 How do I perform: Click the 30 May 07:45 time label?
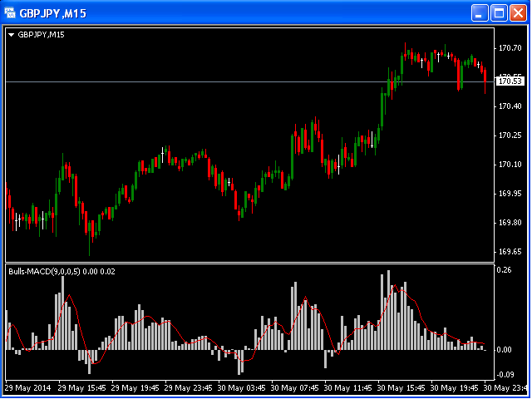pyautogui.click(x=295, y=388)
